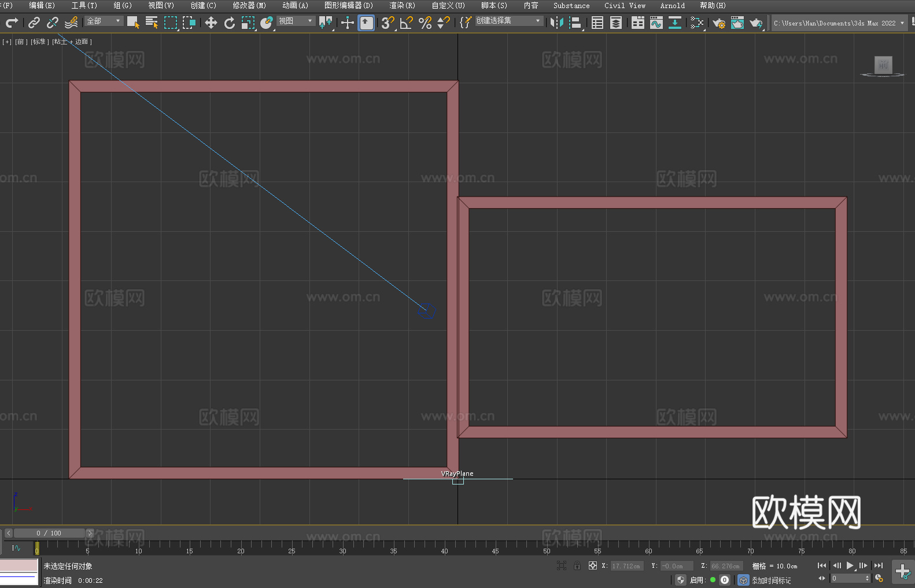
Task: Select the Link objects tool
Action: 34,23
